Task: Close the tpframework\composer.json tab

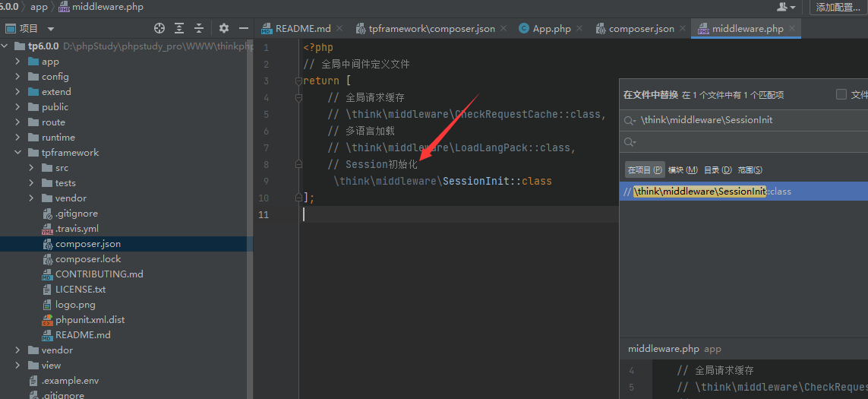Action: (503, 28)
